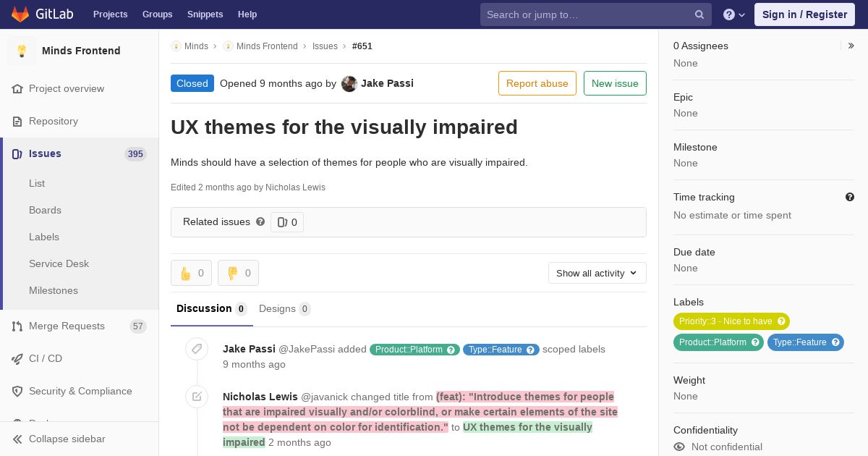
Task: Switch to the Discussion tab
Action: coord(211,308)
